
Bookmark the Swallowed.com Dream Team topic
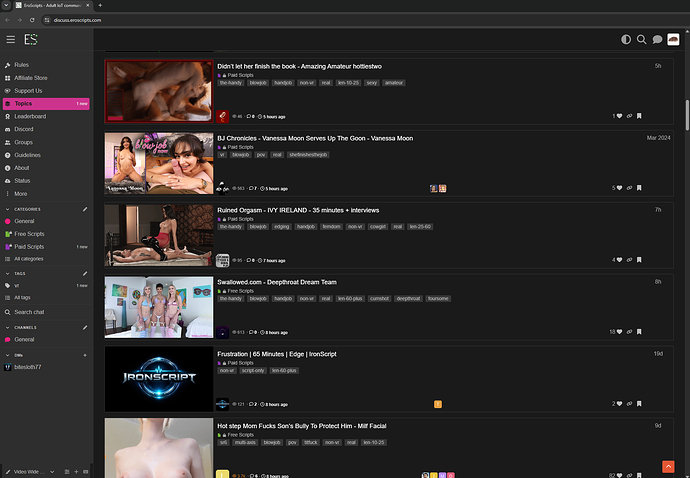[639, 332]
